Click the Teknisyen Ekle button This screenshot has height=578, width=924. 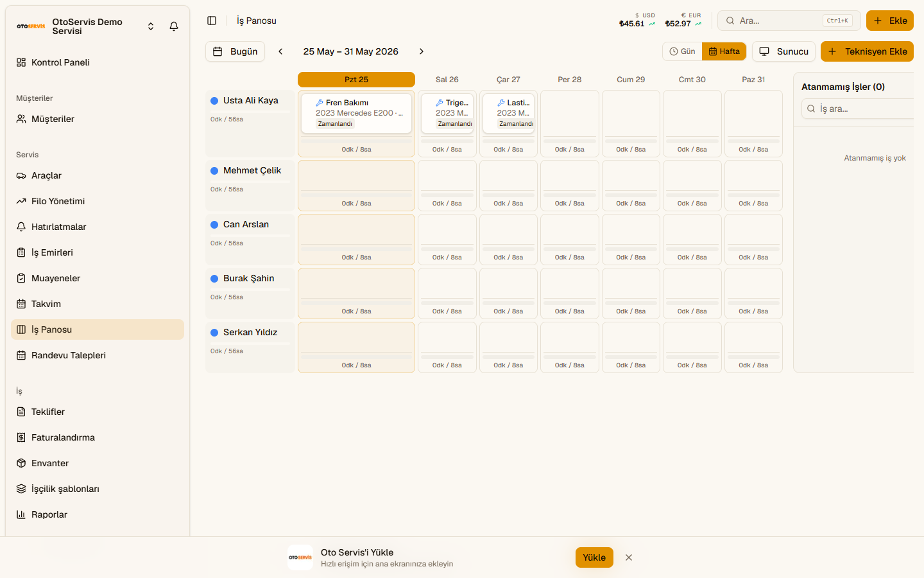(867, 51)
